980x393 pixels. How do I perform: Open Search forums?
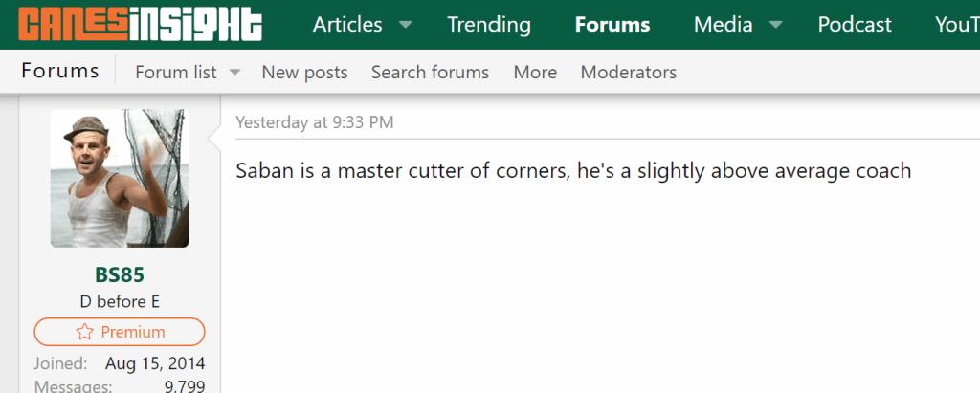430,73
